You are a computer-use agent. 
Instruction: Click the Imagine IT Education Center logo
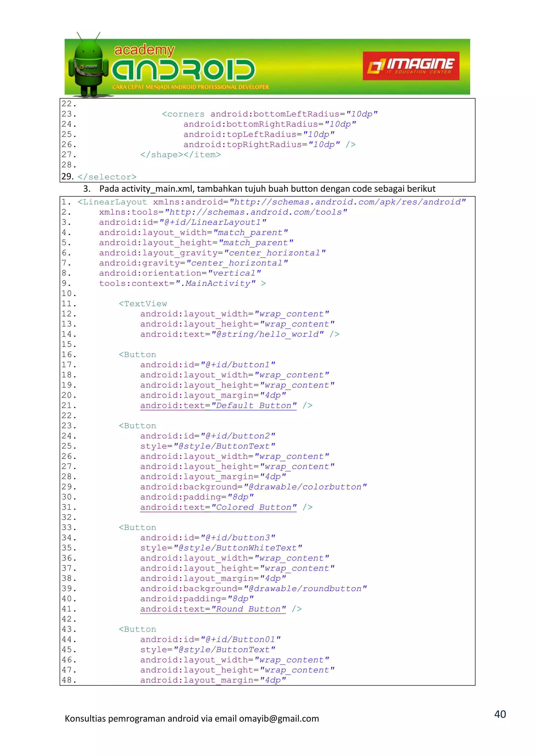[x=411, y=66]
